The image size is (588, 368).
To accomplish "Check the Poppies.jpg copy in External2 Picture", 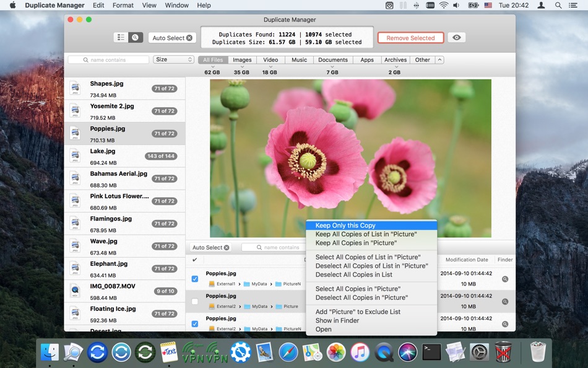I will click(x=194, y=301).
